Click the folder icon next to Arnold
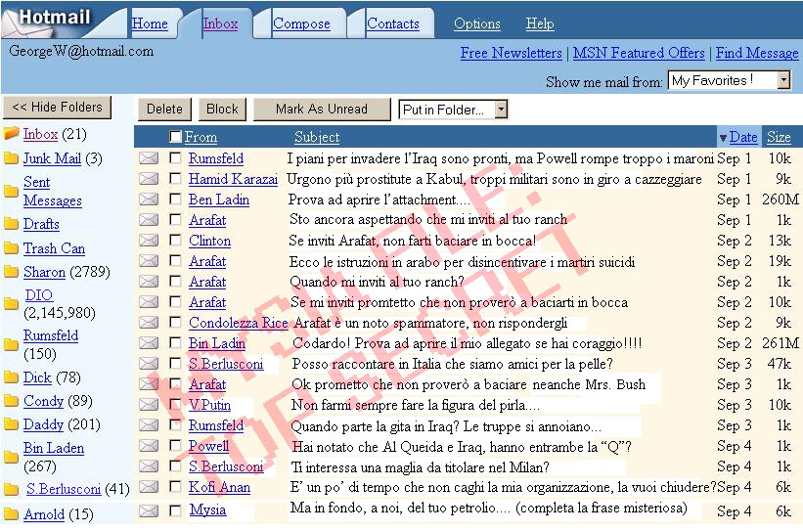The height and width of the screenshot is (532, 803). point(11,513)
